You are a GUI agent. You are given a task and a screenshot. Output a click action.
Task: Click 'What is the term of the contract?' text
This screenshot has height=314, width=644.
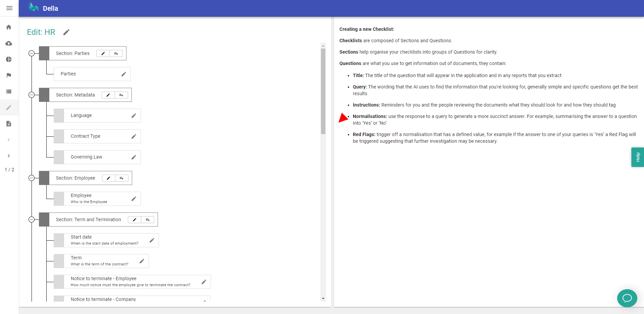click(100, 264)
